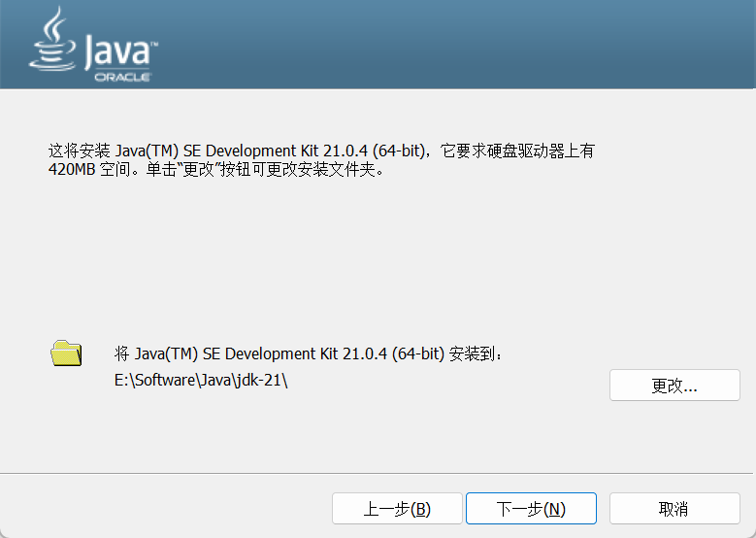Click the 安装到 label next to the folder

475,353
